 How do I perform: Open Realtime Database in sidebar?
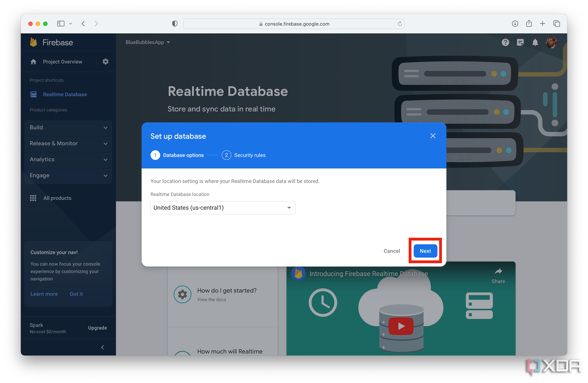(65, 94)
